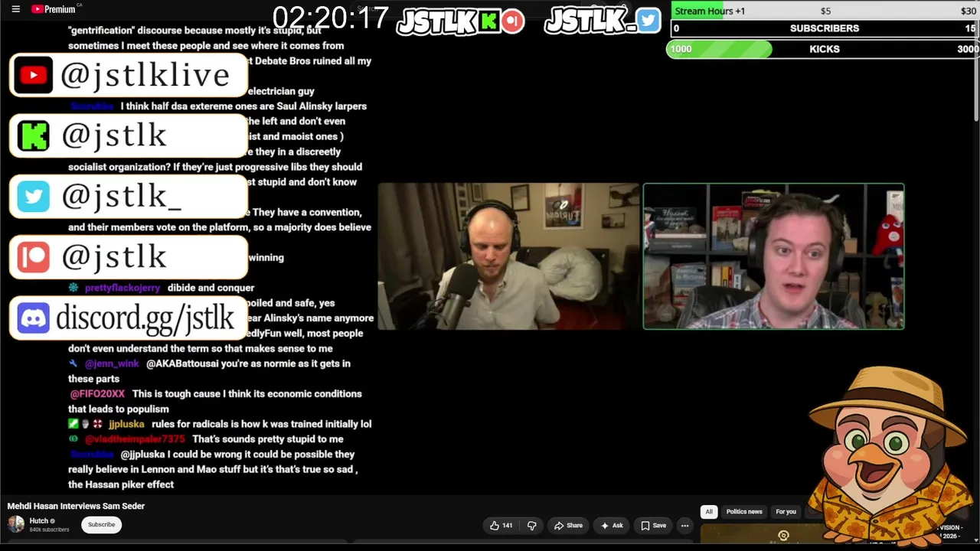Subscribe to the Hutch channel
This screenshot has width=980, height=551.
tap(101, 525)
